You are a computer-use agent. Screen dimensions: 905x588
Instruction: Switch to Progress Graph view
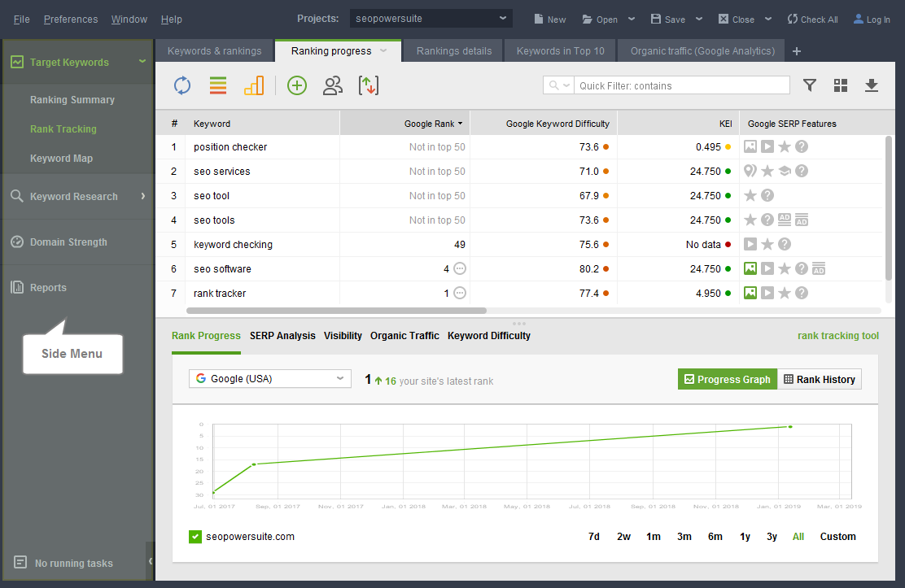pyautogui.click(x=728, y=379)
